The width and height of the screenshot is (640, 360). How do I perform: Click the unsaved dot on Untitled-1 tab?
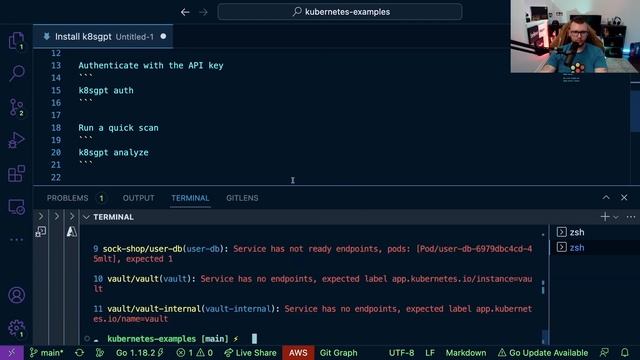pos(163,36)
